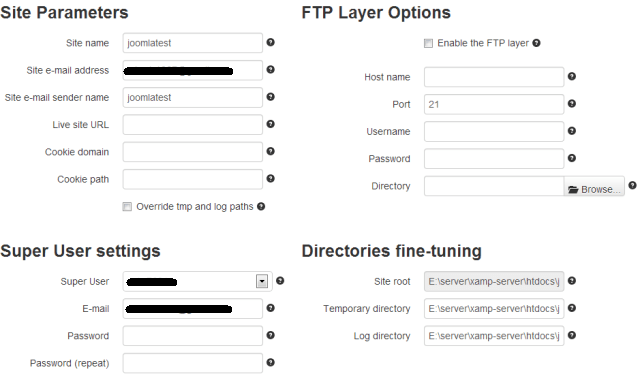Enable the FTP layer checkbox

pos(428,43)
